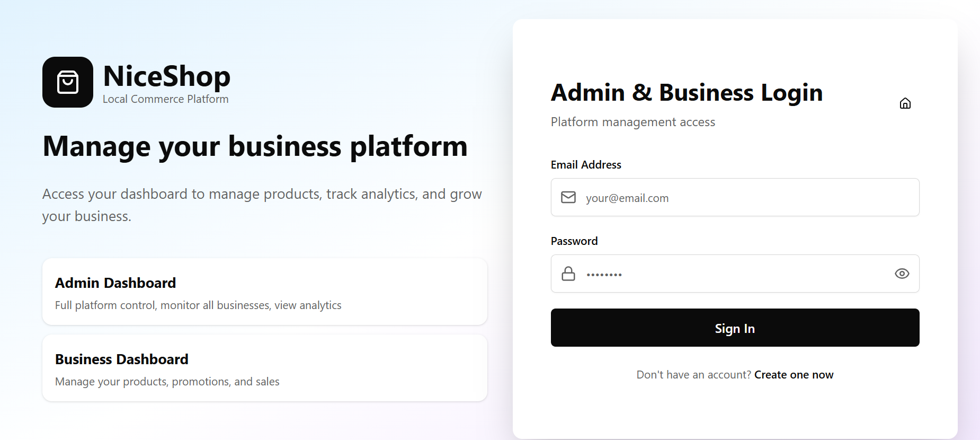
Task: Click the padlock icon in password field
Action: [x=568, y=274]
